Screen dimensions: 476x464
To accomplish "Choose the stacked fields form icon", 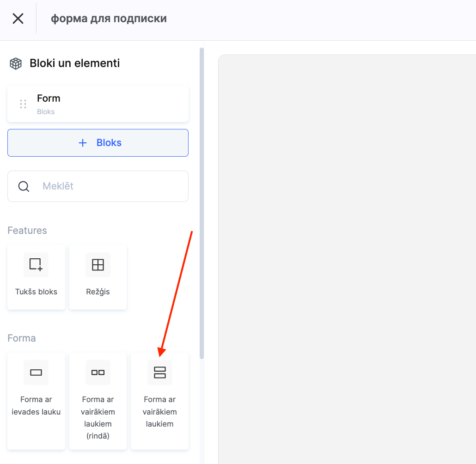I will 159,372.
